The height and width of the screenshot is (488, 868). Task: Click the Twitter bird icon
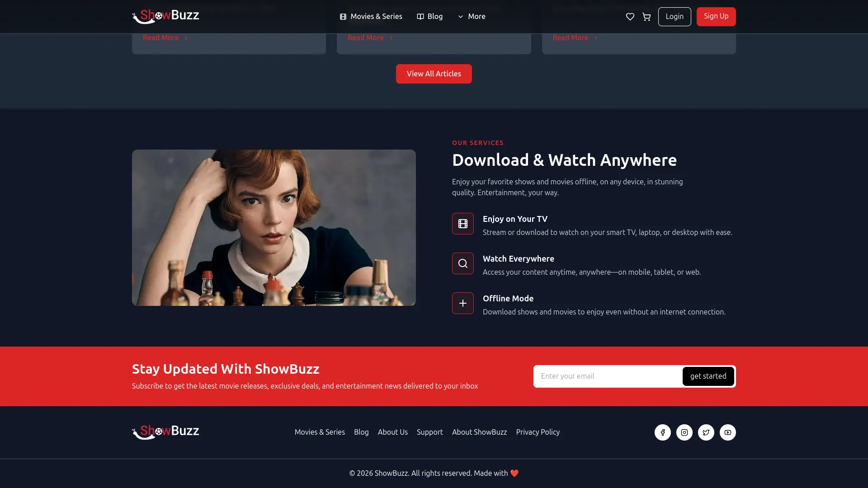[x=706, y=432]
